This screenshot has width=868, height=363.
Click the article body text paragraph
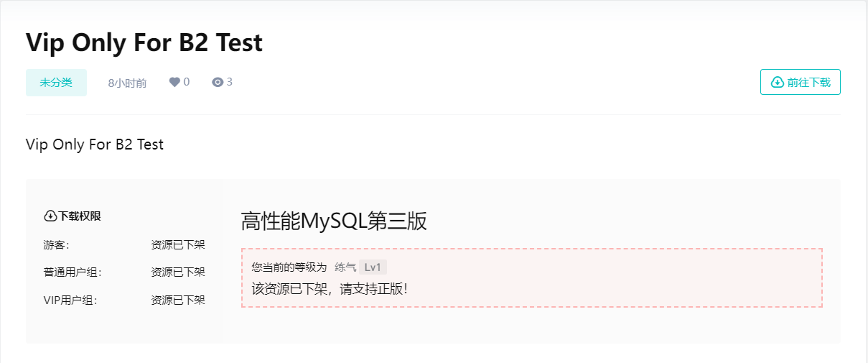pos(95,144)
